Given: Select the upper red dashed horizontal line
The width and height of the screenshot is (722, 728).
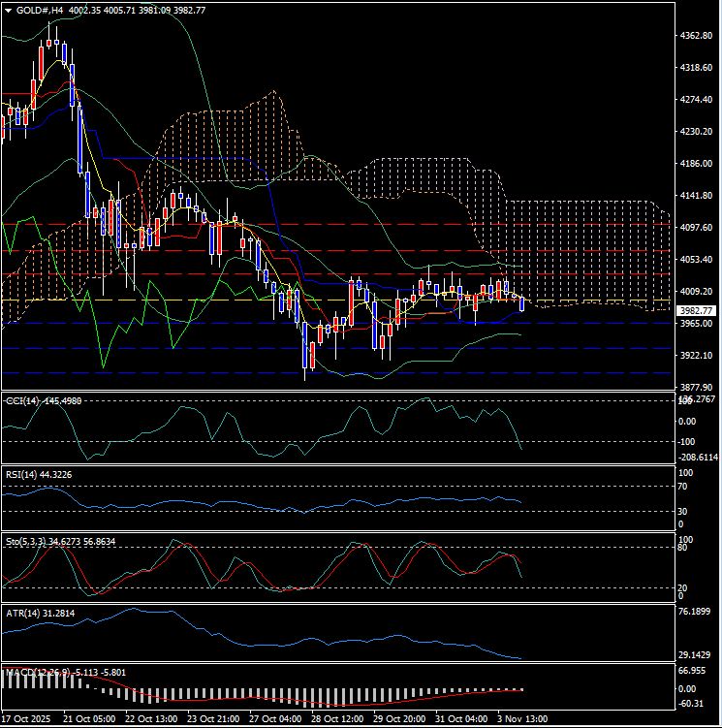Looking at the screenshot, I should [388, 250].
